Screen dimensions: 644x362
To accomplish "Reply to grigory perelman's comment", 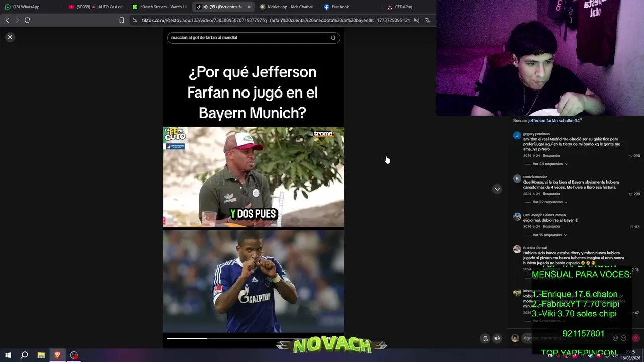I will coord(551,156).
